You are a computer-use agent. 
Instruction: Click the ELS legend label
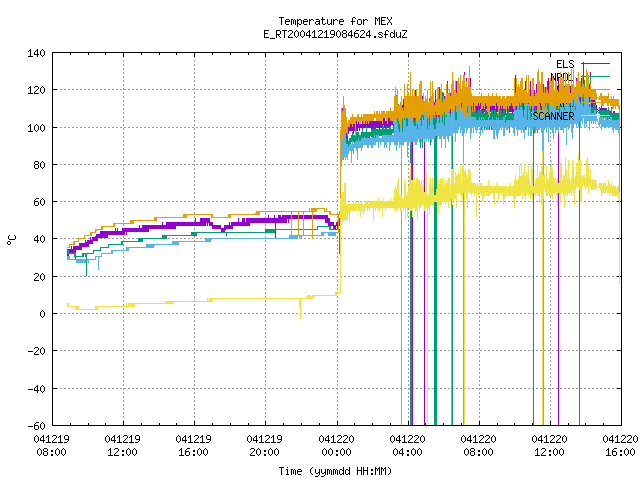[565, 64]
